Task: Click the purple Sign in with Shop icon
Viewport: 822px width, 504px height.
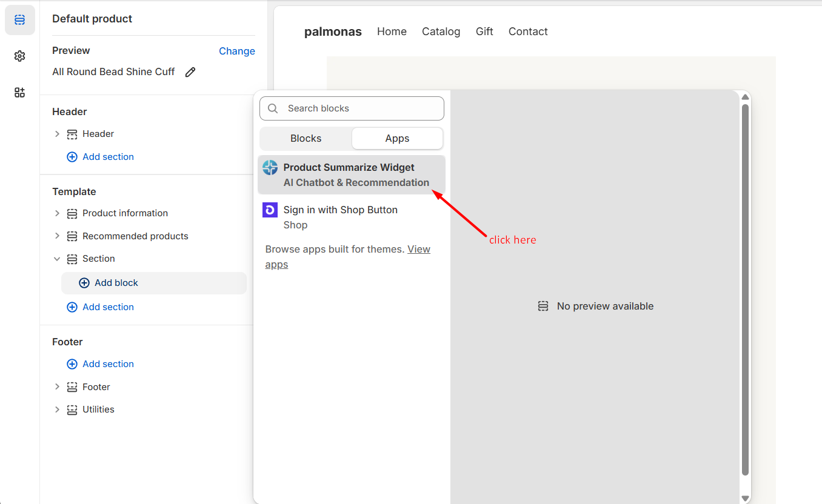Action: 270,210
